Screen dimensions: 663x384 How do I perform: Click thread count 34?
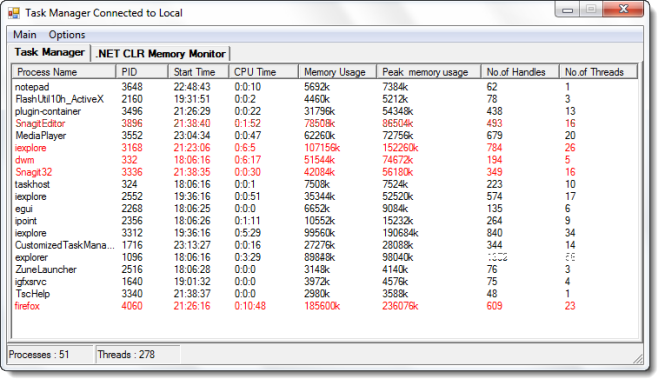[x=570, y=233]
